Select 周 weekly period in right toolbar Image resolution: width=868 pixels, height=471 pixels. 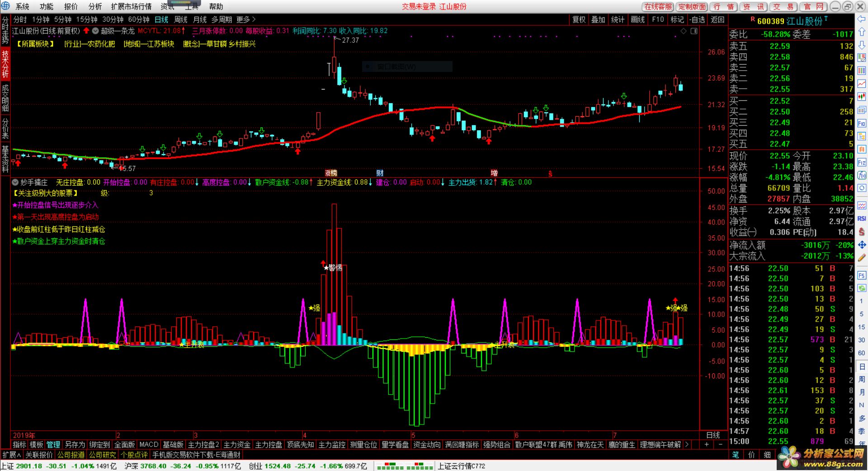(862, 379)
